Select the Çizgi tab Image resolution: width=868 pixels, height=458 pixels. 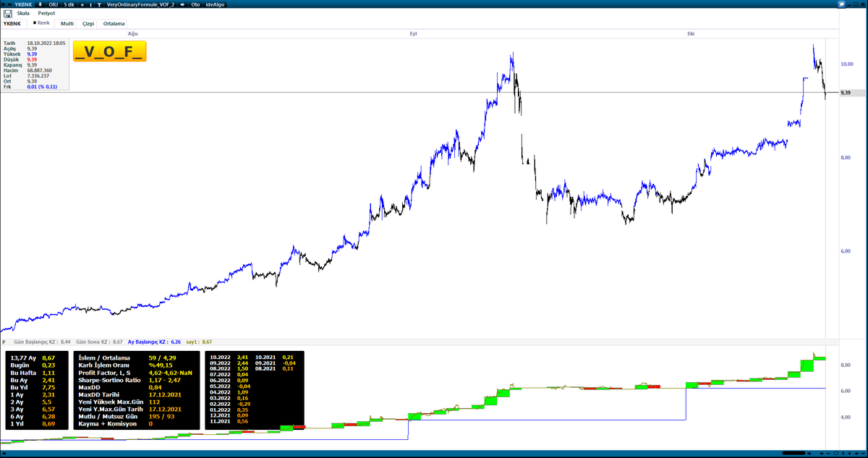(x=87, y=24)
